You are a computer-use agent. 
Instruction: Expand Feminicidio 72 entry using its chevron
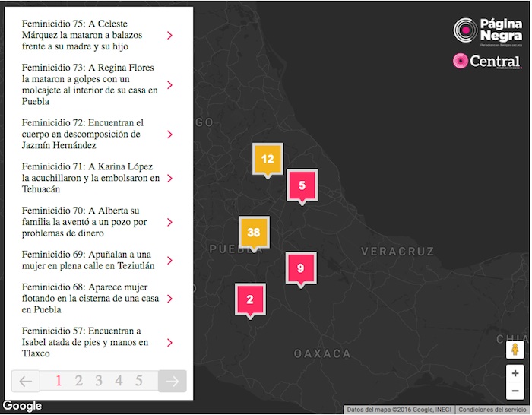[169, 135]
